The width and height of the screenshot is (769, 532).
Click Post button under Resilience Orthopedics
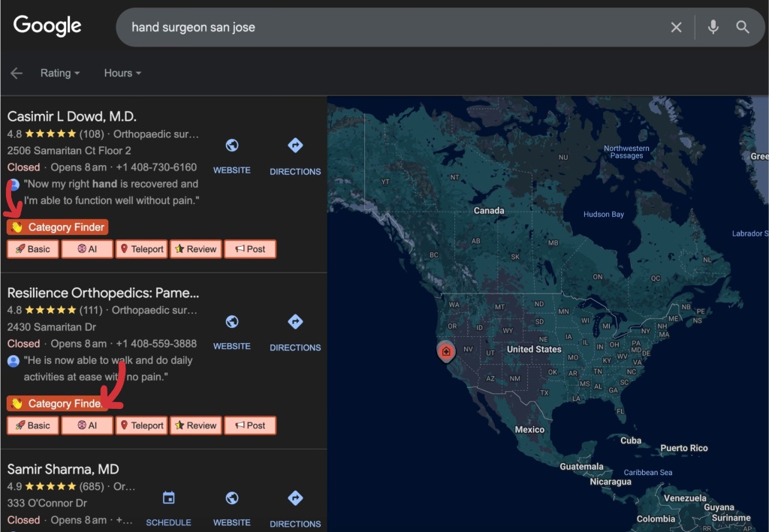coord(250,425)
